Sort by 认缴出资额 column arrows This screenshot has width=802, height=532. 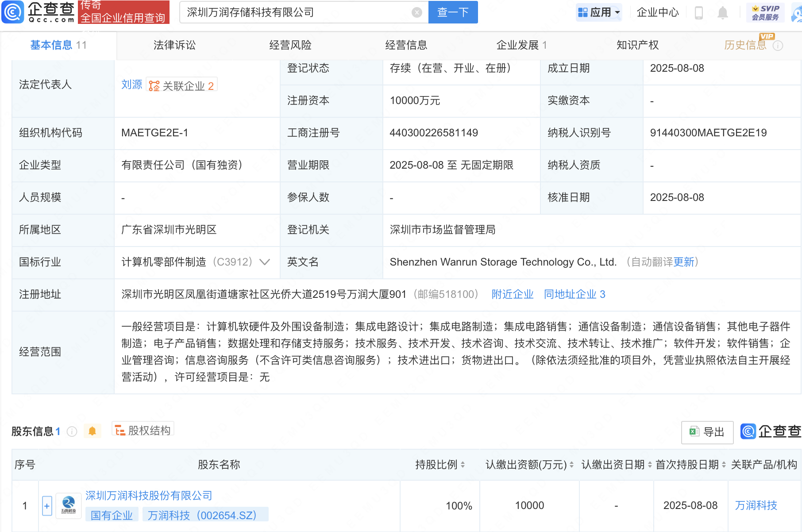571,465
